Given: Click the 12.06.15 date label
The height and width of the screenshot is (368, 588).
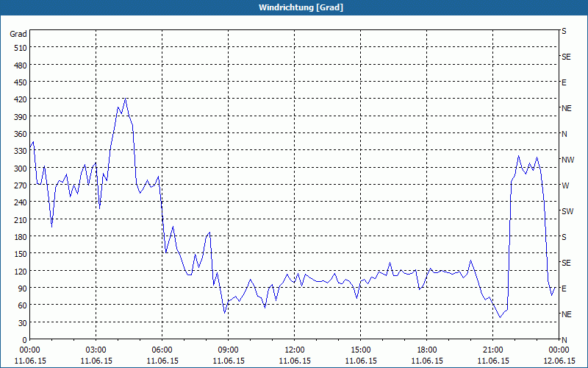Looking at the screenshot, I should [559, 361].
